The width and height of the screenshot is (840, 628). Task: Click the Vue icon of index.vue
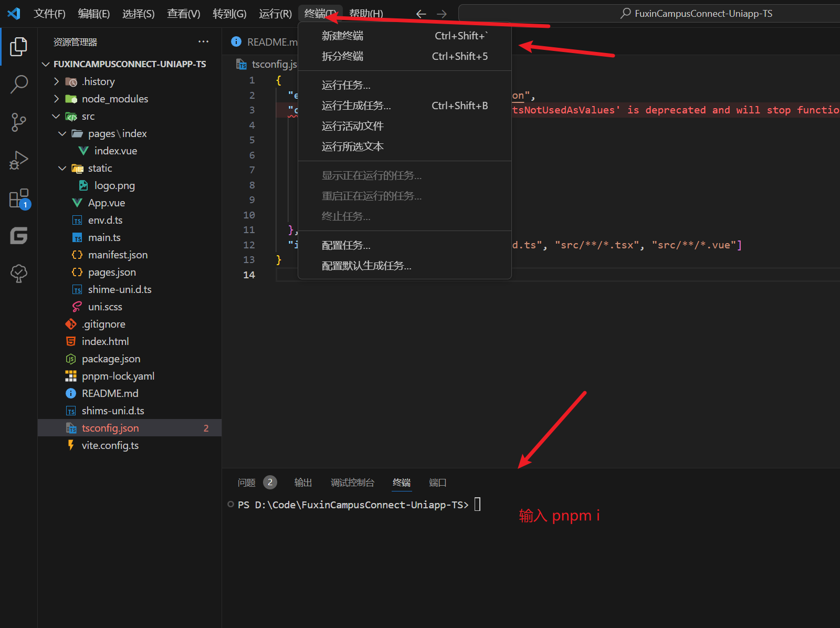pyautogui.click(x=83, y=151)
